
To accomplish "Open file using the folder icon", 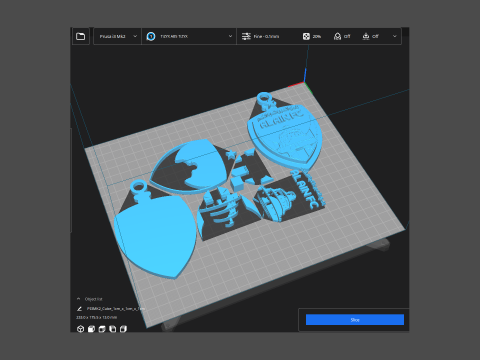I will (x=80, y=36).
